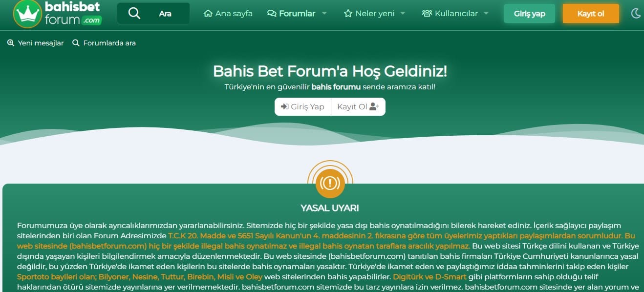This screenshot has height=292, width=644.
Task: Expand the Kullanıcılar dropdown arrow
Action: [x=486, y=13]
